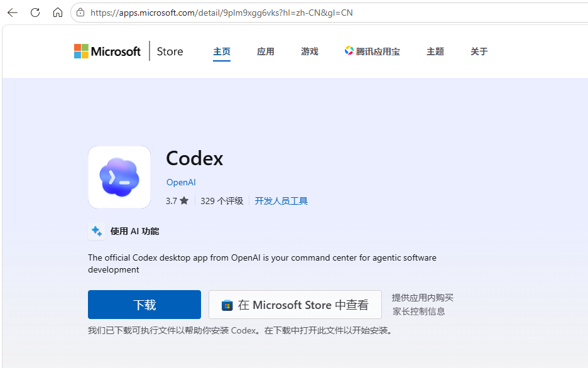Go to the Store home label
This screenshot has height=368, width=588.
(x=170, y=51)
